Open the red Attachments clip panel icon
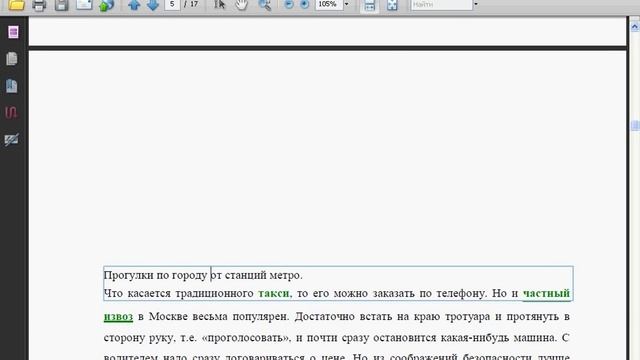The width and height of the screenshot is (640, 360). tap(11, 112)
